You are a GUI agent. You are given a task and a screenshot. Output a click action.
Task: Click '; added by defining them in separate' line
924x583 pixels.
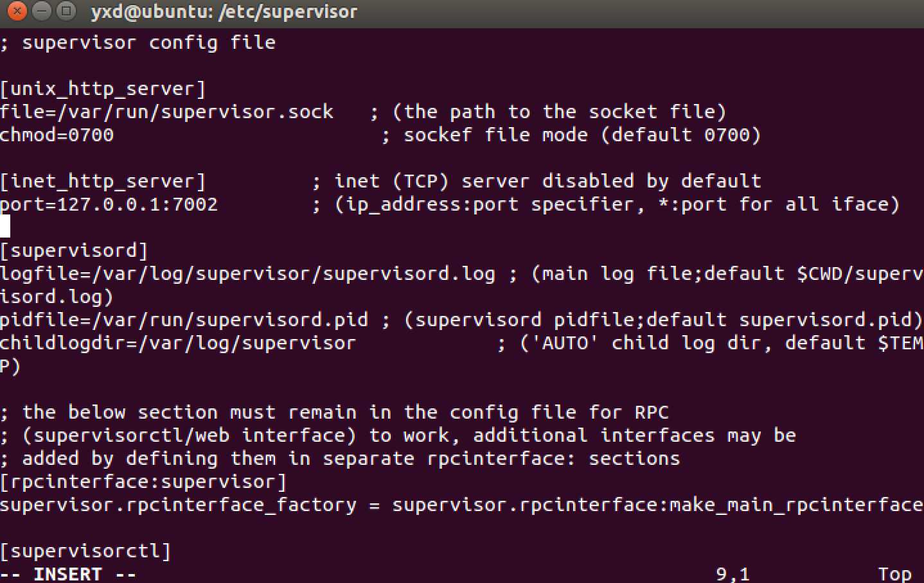pos(341,458)
